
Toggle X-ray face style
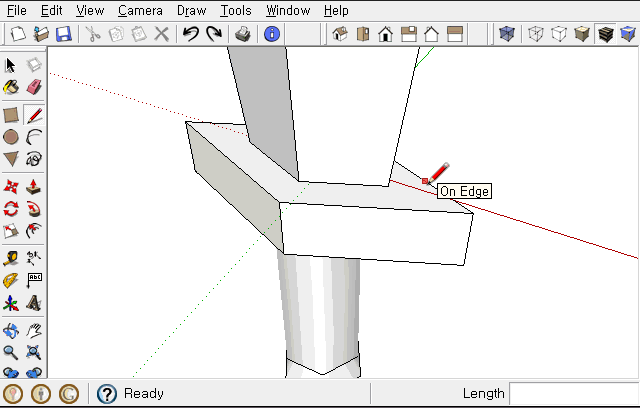coord(507,34)
